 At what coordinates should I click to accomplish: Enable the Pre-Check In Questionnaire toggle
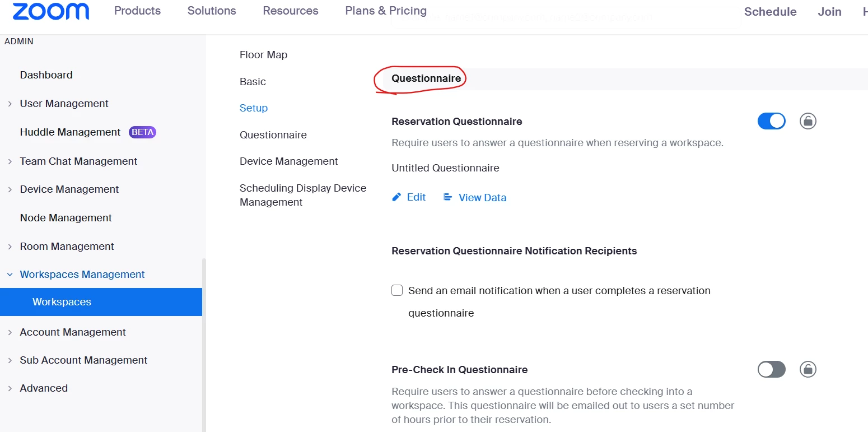point(771,369)
